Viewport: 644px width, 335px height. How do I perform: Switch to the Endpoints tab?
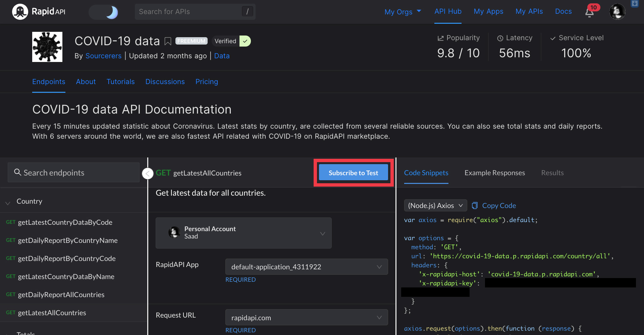pos(49,82)
